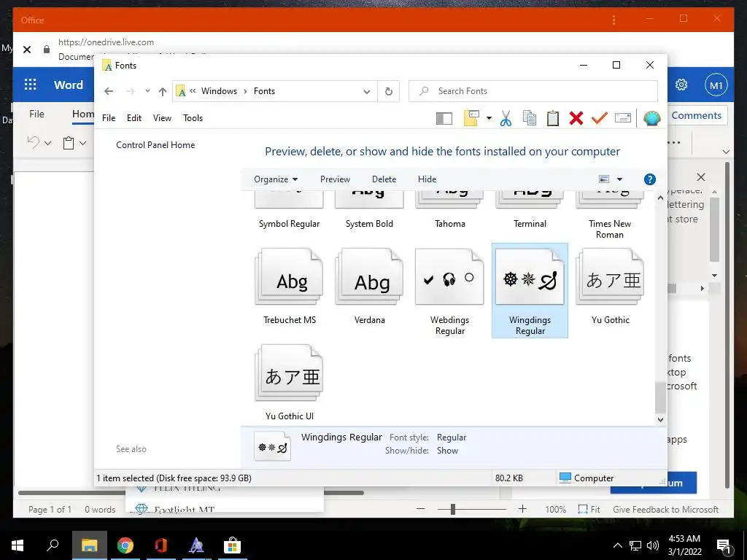Click Give Feedback to Microsoft link
Image resolution: width=747 pixels, height=560 pixels.
coord(665,510)
